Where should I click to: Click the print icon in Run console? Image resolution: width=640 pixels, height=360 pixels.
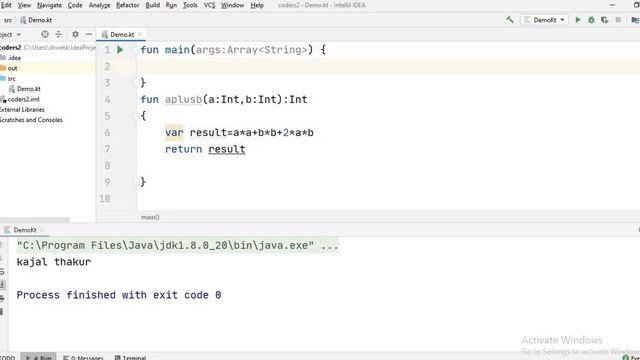2,298
